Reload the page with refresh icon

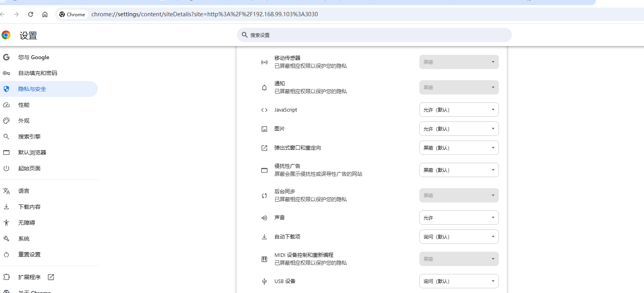point(31,14)
